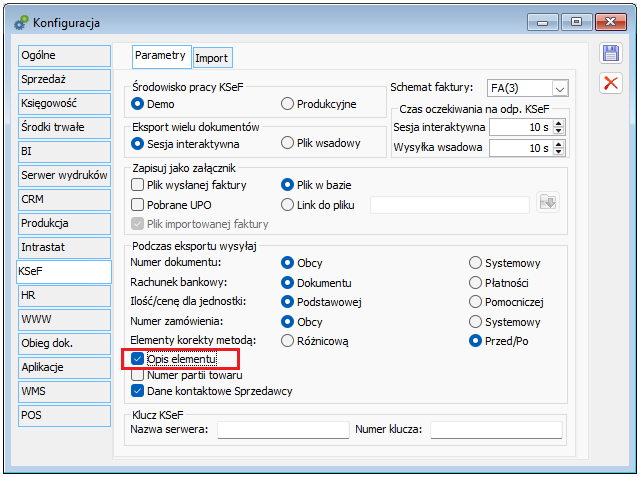Save configuration with the floppy disk icon
Screen dimensions: 641x477
611,54
